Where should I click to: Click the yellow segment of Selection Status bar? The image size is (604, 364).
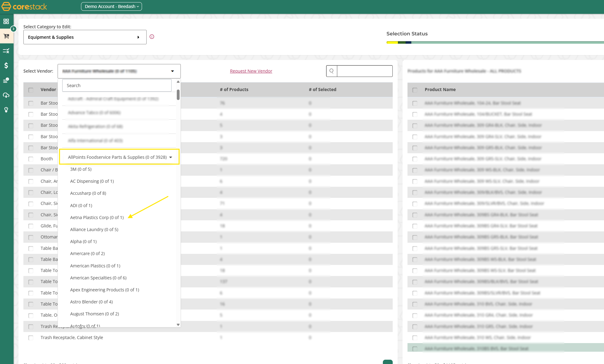point(392,42)
